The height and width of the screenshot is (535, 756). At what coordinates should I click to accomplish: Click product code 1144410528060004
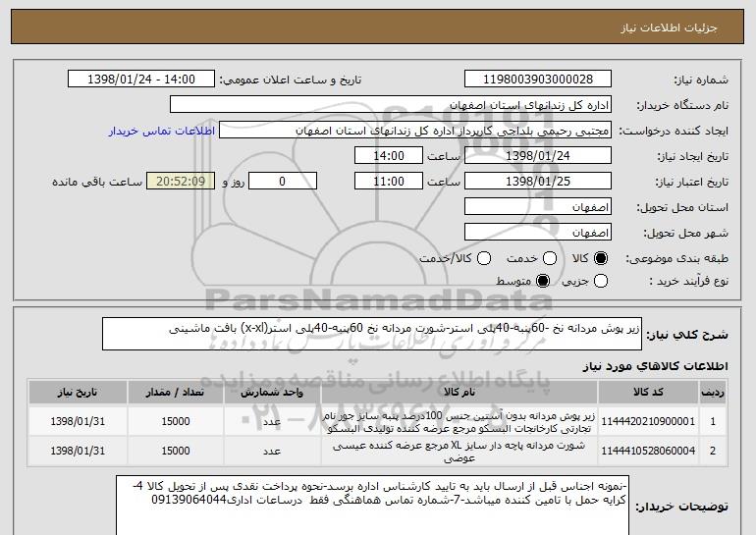(x=648, y=452)
